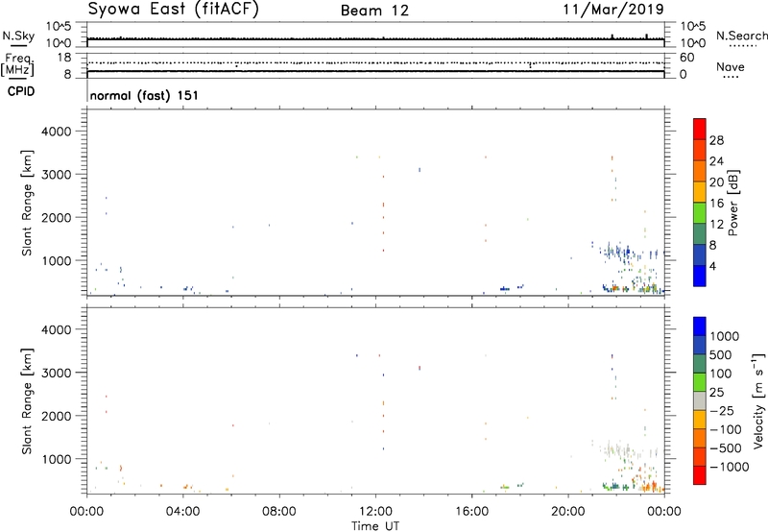Click 'normal (fast) 151' text
768x532 pixels.
[144, 95]
